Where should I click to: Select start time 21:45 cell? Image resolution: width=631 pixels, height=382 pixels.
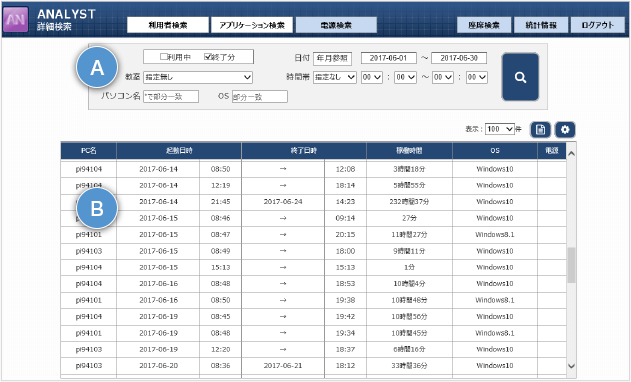pyautogui.click(x=221, y=202)
